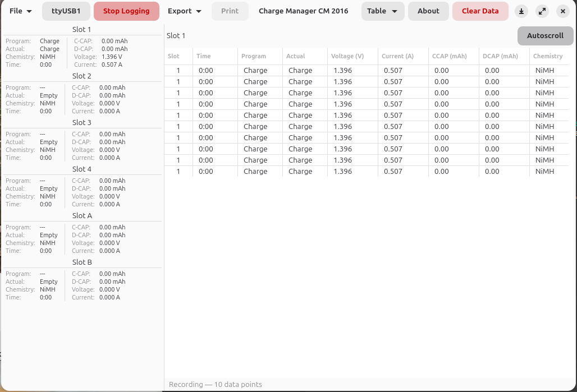Click the Time column header

[204, 56]
